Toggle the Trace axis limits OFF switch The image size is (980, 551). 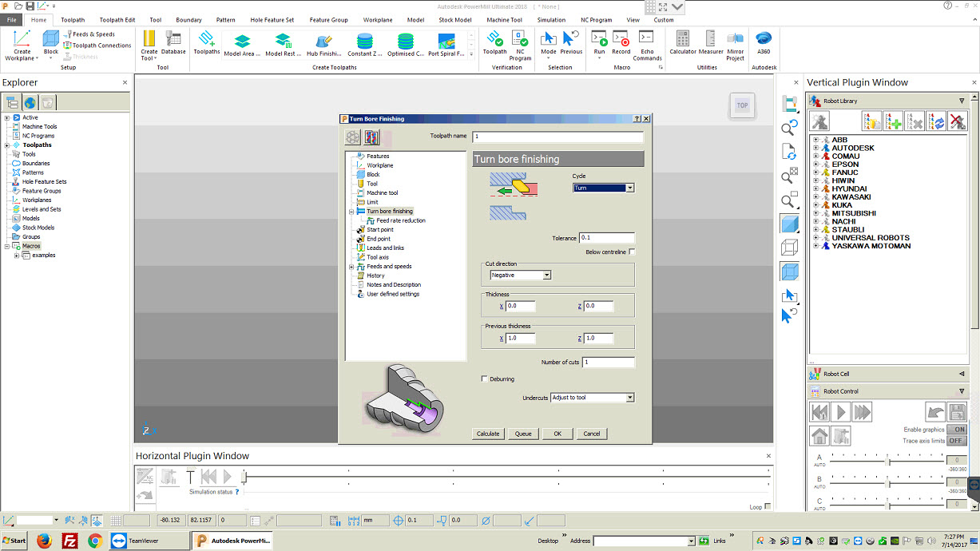[x=956, y=441]
